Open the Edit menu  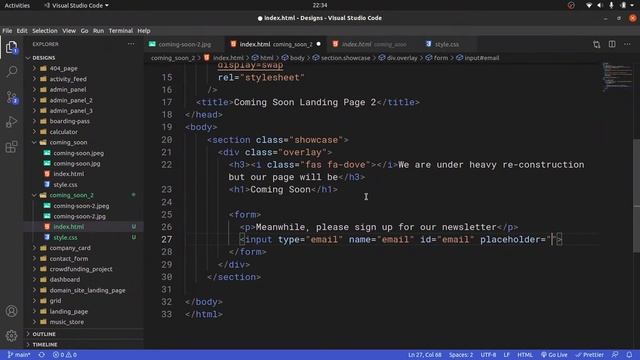click(x=22, y=31)
